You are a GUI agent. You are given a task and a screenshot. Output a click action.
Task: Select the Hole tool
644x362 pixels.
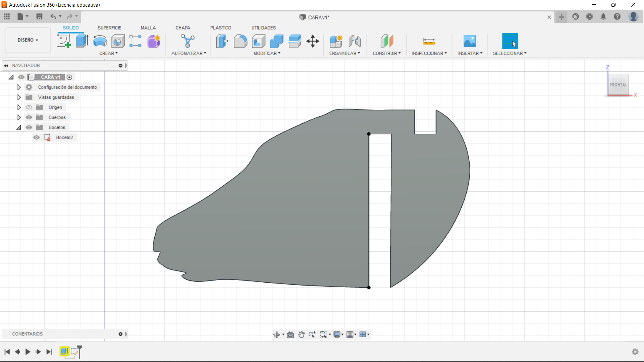pyautogui.click(x=118, y=41)
